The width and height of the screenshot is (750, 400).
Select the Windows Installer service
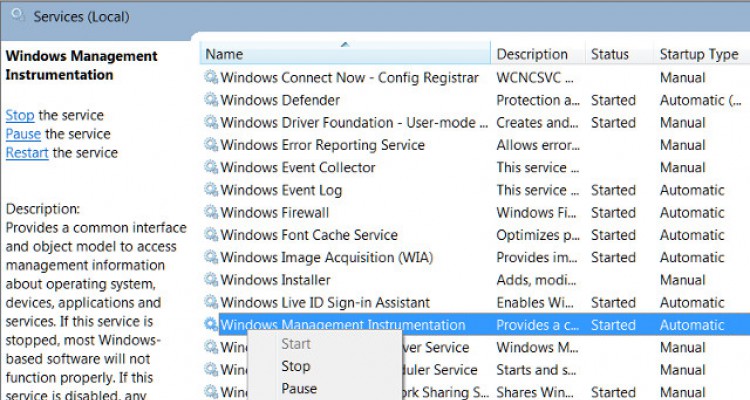pos(275,280)
